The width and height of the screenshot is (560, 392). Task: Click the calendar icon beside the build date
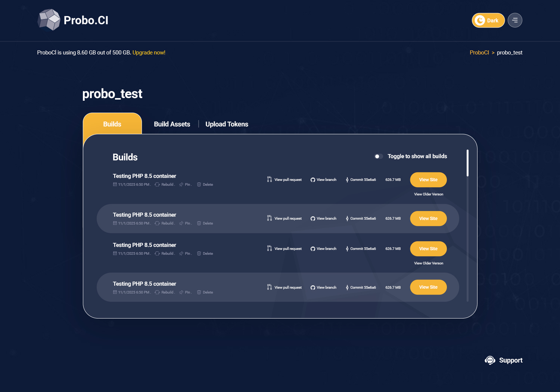tap(115, 184)
